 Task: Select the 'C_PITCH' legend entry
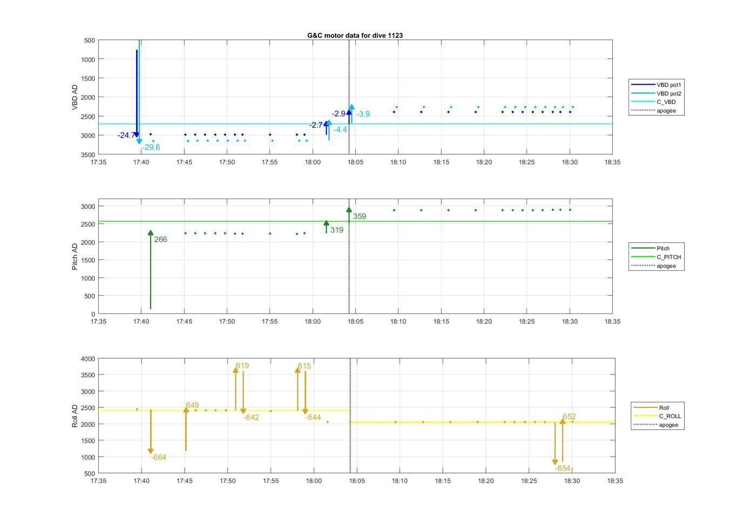656,257
